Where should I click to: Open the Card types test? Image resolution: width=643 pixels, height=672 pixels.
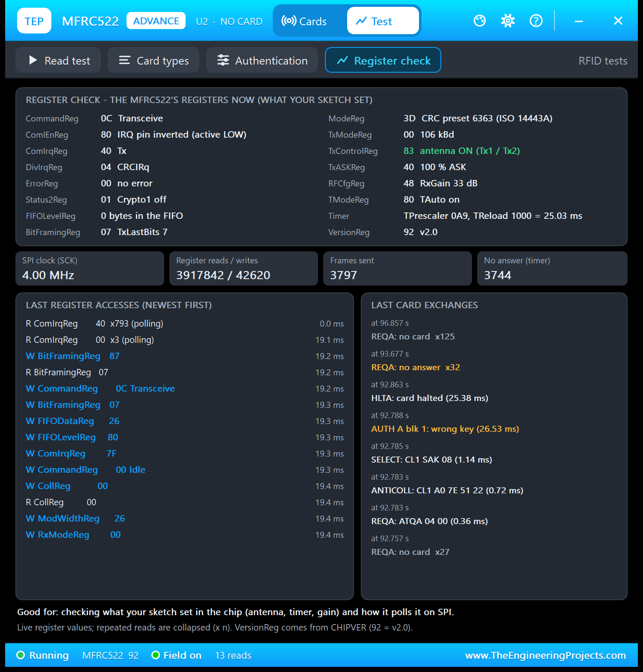153,60
